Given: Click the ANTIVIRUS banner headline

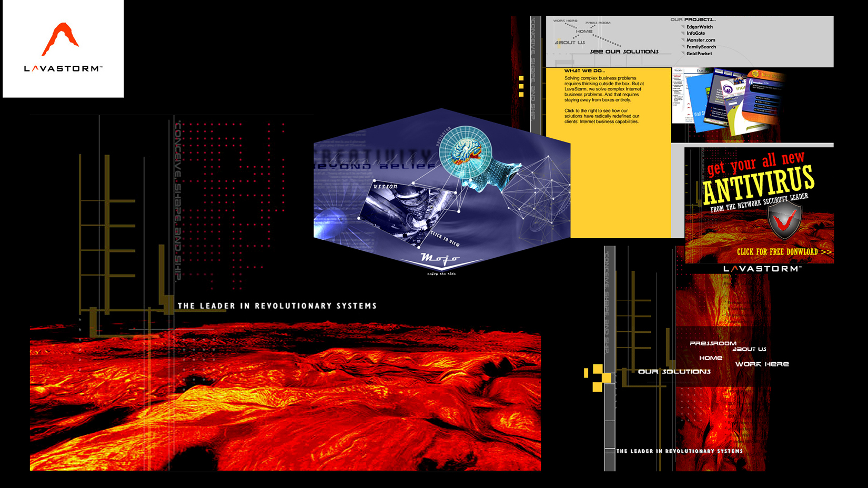Looking at the screenshot, I should [x=758, y=184].
